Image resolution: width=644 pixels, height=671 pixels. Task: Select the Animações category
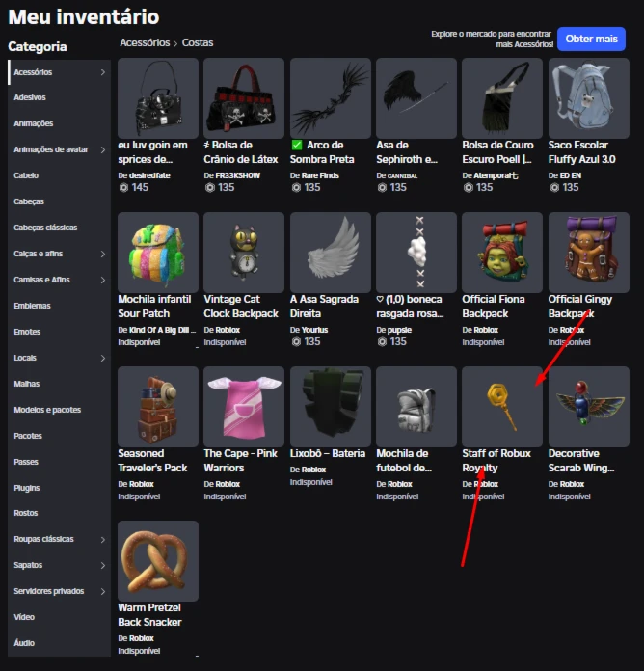pyautogui.click(x=59, y=123)
